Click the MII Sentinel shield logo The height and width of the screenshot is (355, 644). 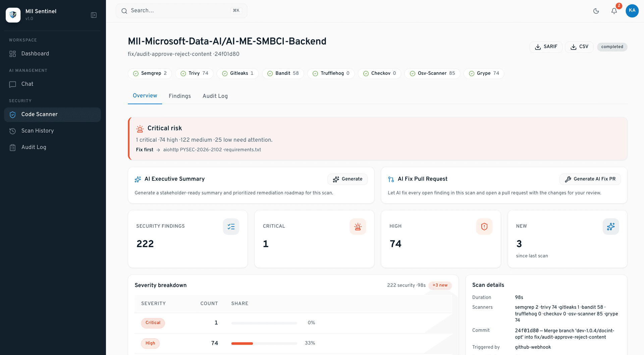tap(13, 15)
